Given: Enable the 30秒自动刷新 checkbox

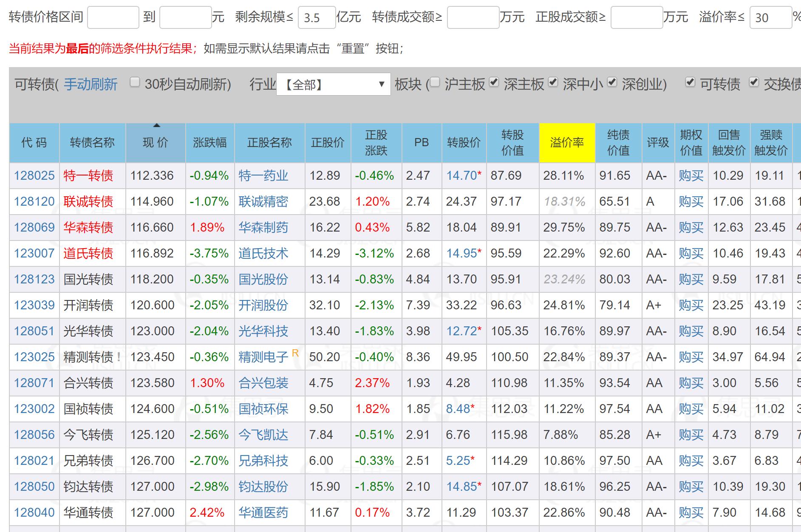Looking at the screenshot, I should click(135, 82).
